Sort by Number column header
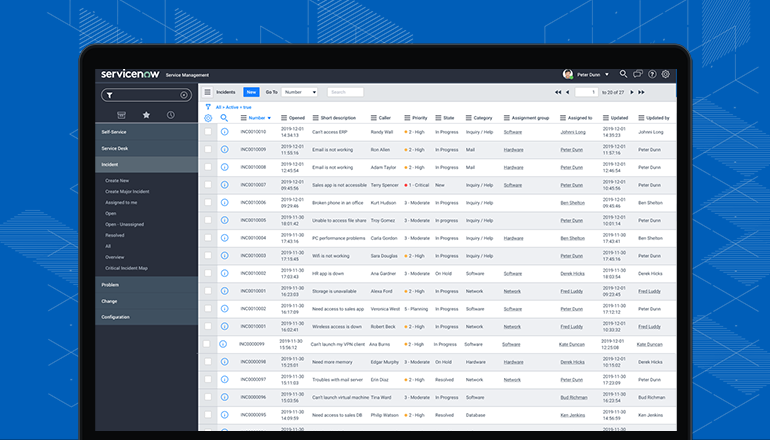Screen dimensions: 770x440 point(257,118)
